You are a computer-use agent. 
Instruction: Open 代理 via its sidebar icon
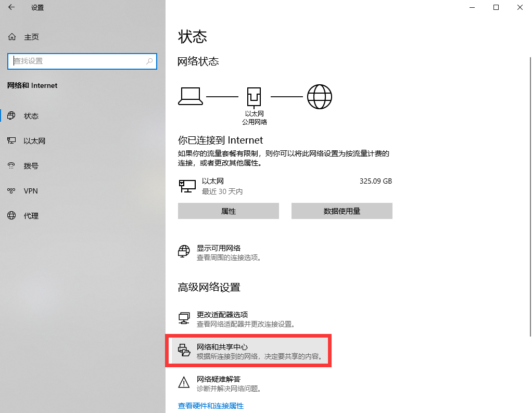pyautogui.click(x=11, y=215)
